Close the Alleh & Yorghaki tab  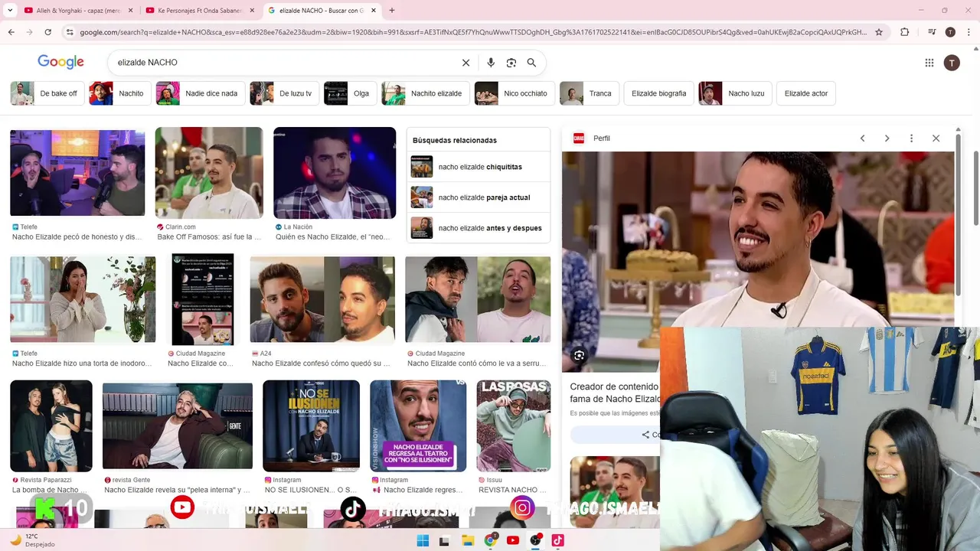tap(130, 11)
